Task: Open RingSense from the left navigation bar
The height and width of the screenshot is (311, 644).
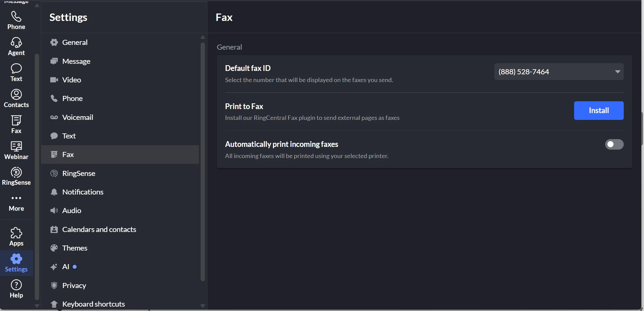Action: pyautogui.click(x=16, y=176)
